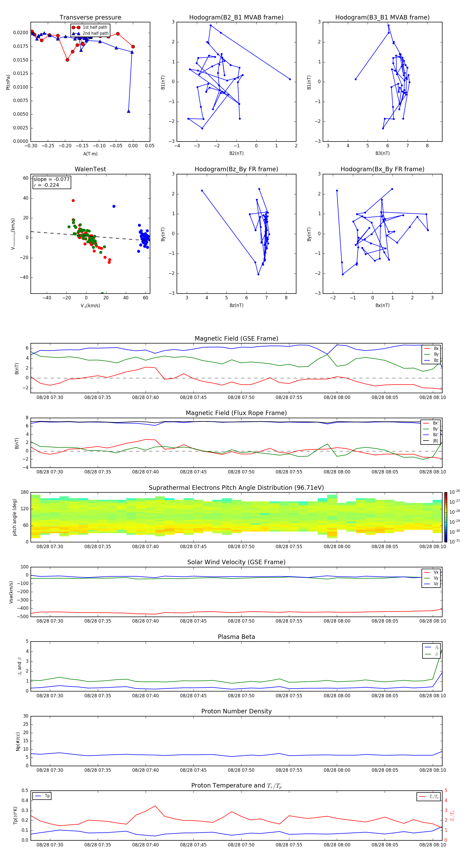Image resolution: width=473 pixels, height=868 pixels.
Task: Click the Vy legend entry
Action: (431, 578)
